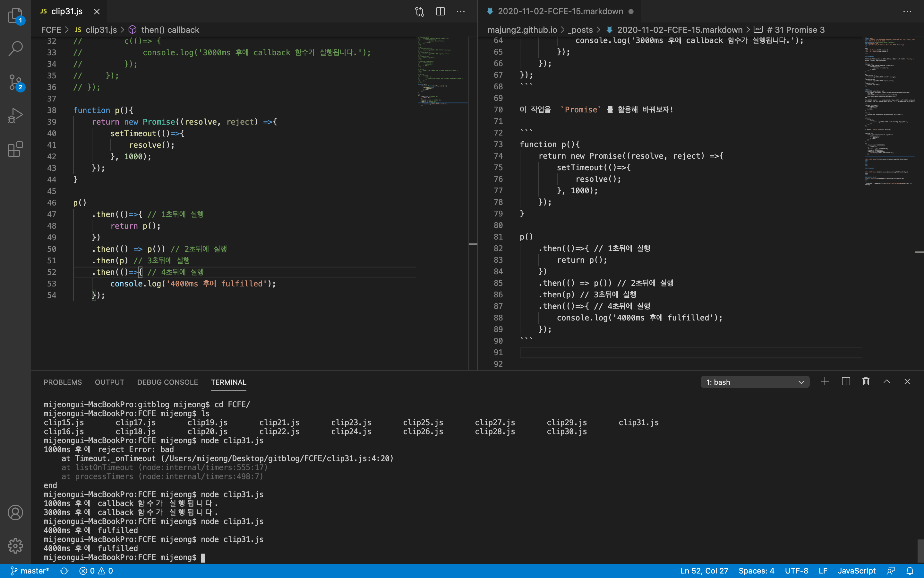Select the 1: bash terminal dropdown

pyautogui.click(x=755, y=382)
